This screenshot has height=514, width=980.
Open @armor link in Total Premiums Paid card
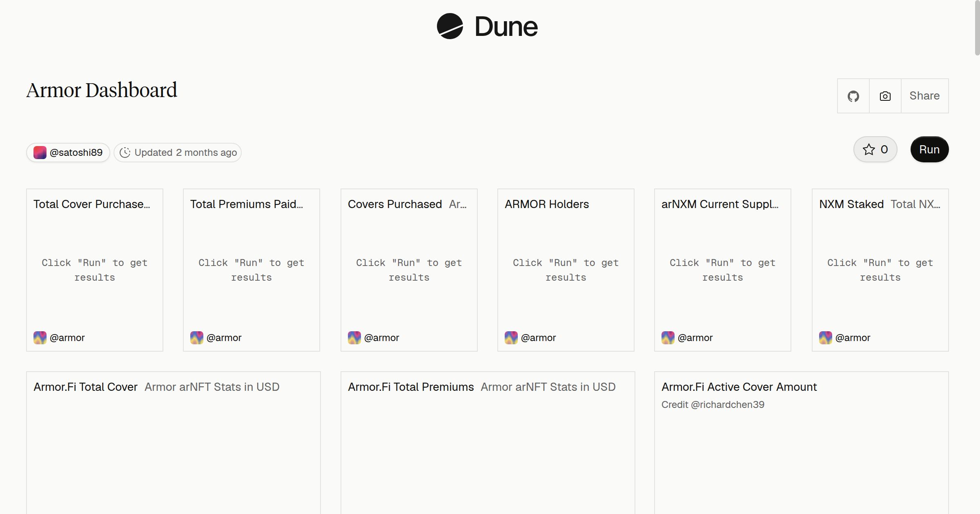pos(224,338)
